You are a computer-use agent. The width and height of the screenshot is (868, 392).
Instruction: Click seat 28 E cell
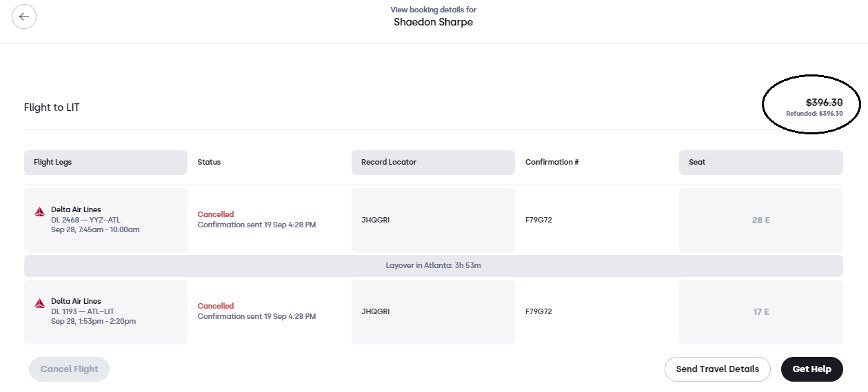760,220
